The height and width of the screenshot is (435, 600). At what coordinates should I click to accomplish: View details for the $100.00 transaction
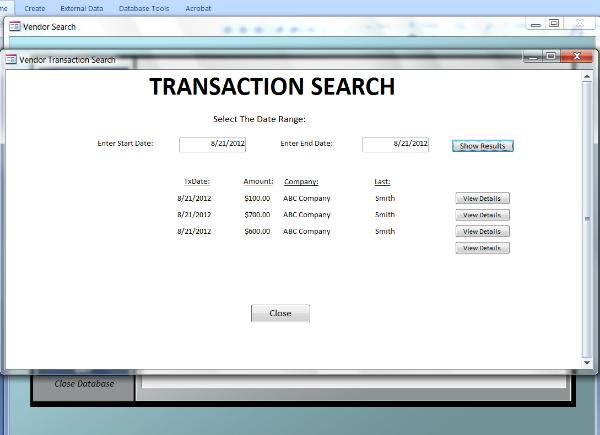pos(482,198)
